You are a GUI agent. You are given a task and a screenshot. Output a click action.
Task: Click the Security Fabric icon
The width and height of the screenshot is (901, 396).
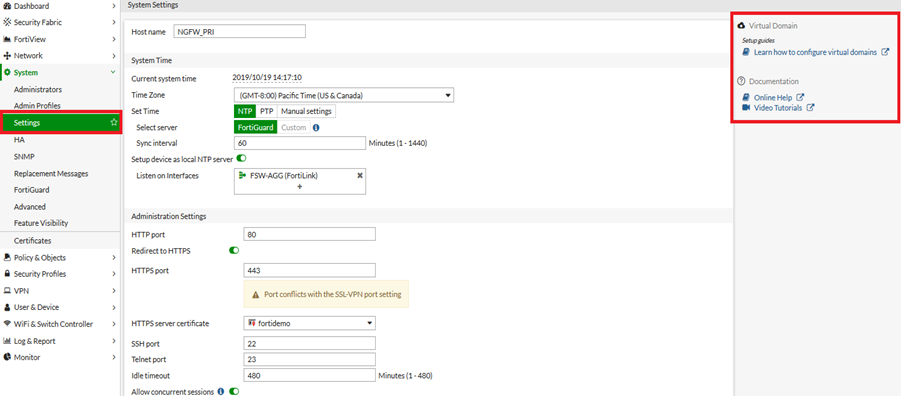(7, 22)
